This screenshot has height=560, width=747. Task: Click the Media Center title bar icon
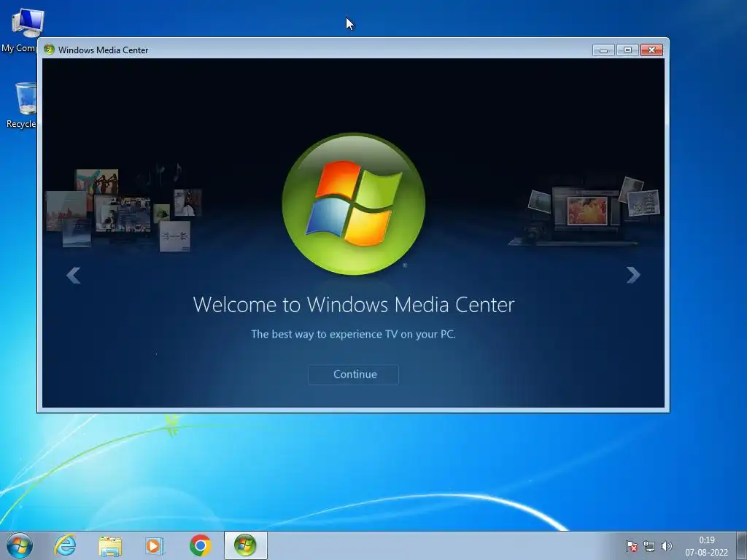point(49,50)
